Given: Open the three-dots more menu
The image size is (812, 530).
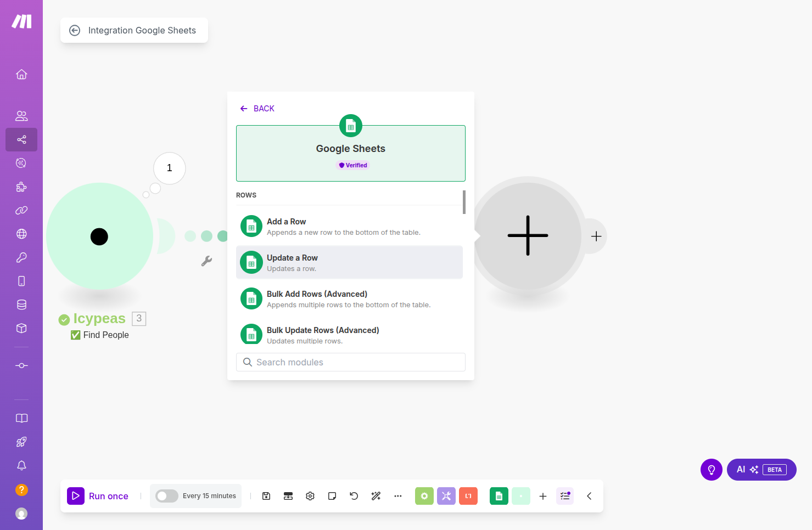Looking at the screenshot, I should [x=398, y=496].
